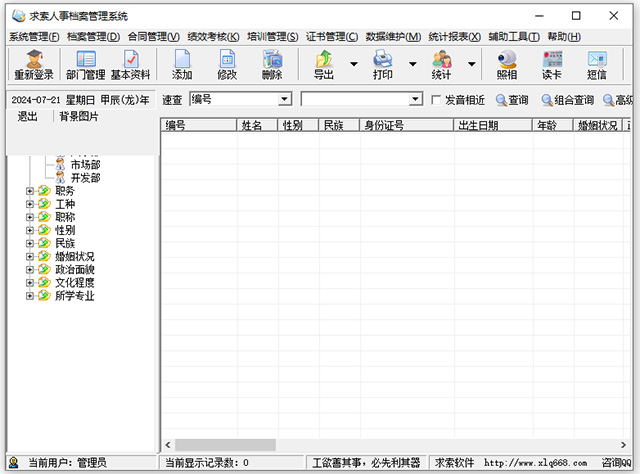Open the quick-search value combo box arrow
Image resolution: width=640 pixels, height=474 pixels.
click(x=415, y=99)
